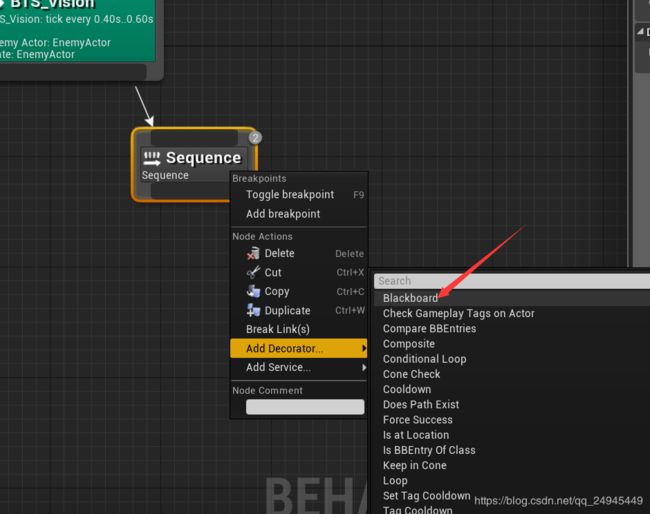The image size is (650, 514).
Task: Click the Sequence node icon
Action: [152, 158]
